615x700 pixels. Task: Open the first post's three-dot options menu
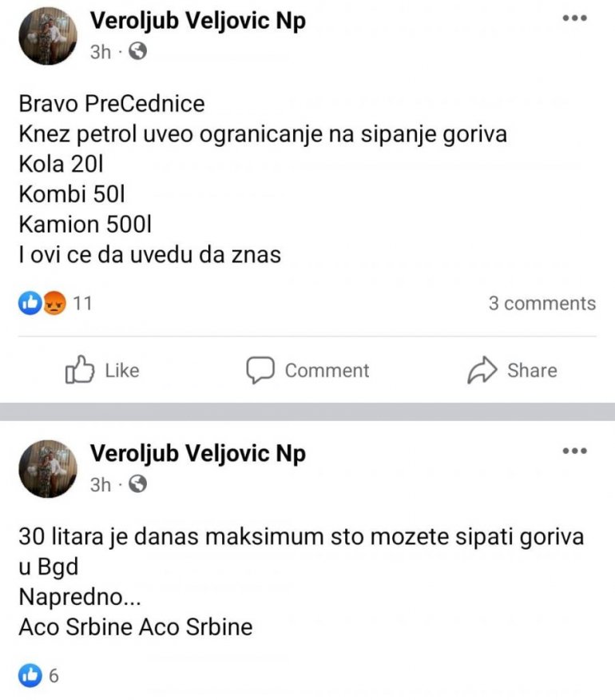(575, 18)
